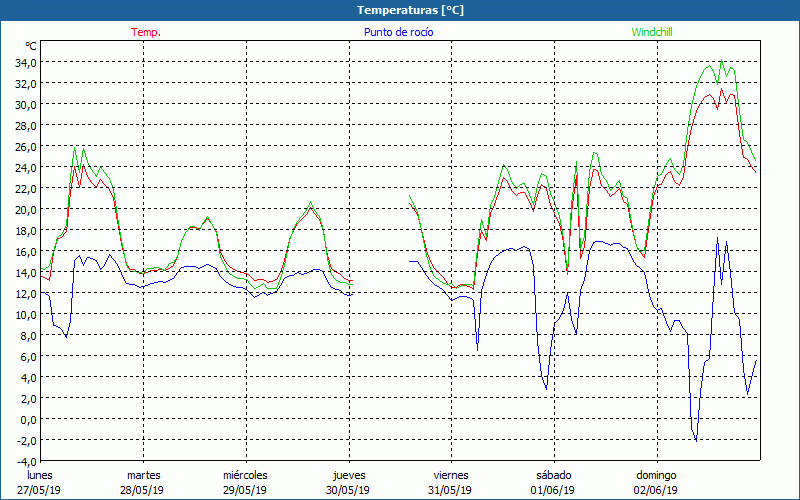Click the viernes day label
The image size is (800, 500).
coord(451,475)
